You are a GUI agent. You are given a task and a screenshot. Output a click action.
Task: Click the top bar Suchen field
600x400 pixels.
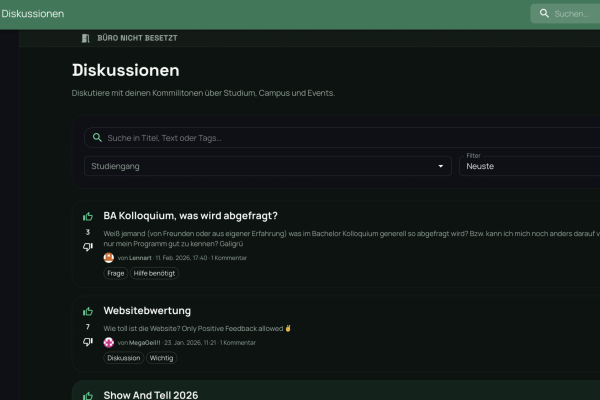tap(575, 14)
